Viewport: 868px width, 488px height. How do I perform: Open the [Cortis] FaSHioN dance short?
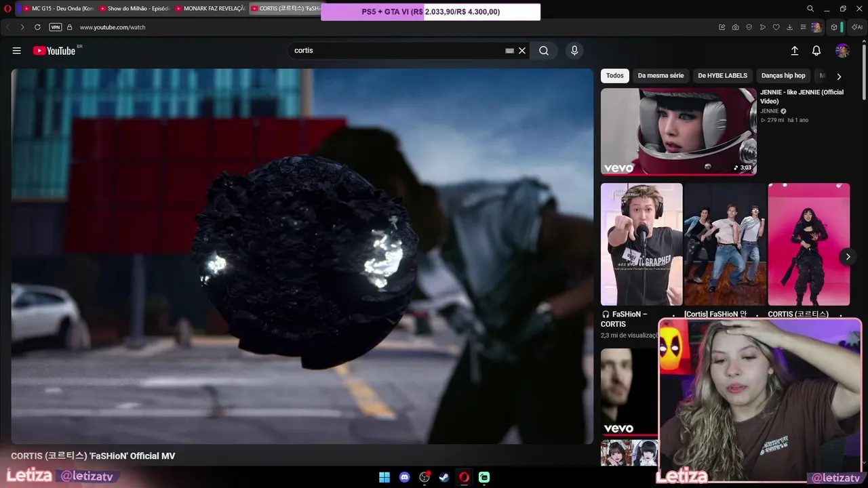[725, 245]
